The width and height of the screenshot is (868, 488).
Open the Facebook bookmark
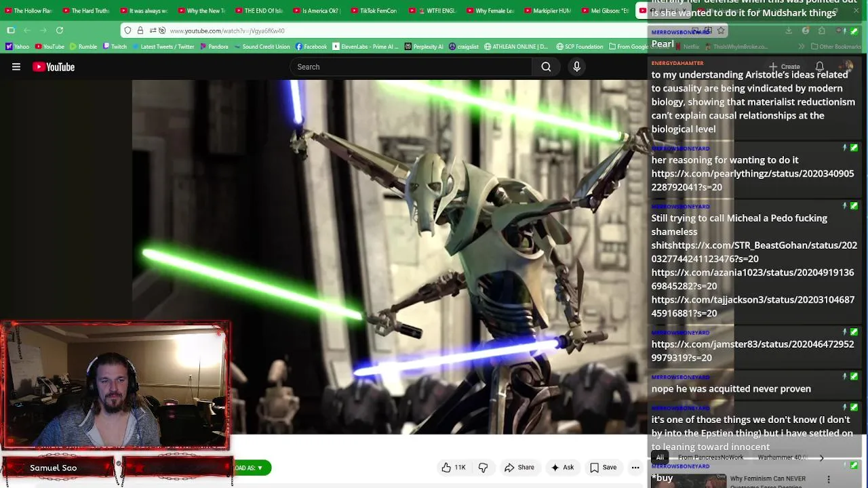pos(311,47)
